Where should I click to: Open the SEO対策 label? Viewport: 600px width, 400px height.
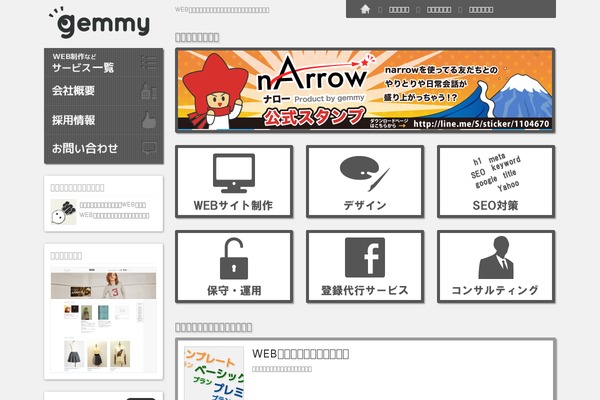[x=496, y=206]
